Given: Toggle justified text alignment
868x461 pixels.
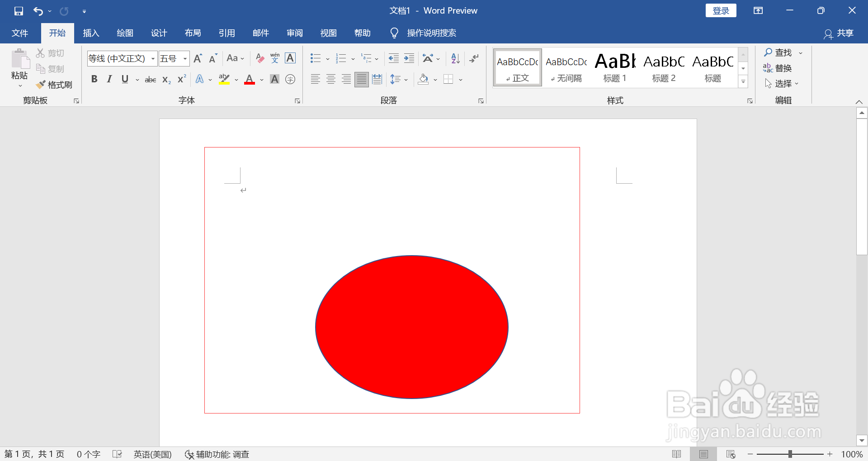Looking at the screenshot, I should (x=362, y=80).
